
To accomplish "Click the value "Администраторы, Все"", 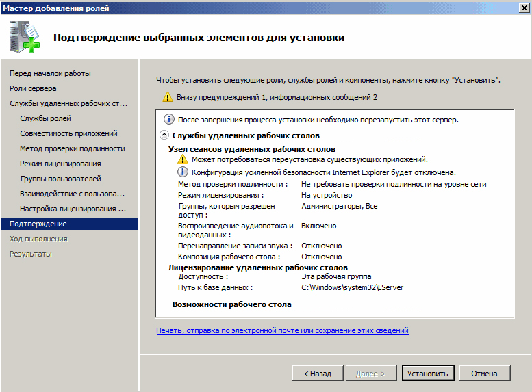I will pos(340,206).
